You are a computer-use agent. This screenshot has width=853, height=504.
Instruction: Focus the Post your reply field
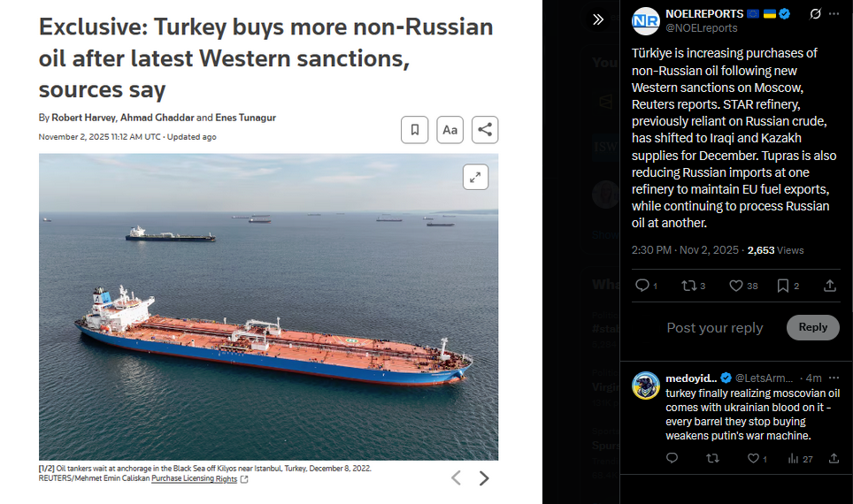[714, 328]
